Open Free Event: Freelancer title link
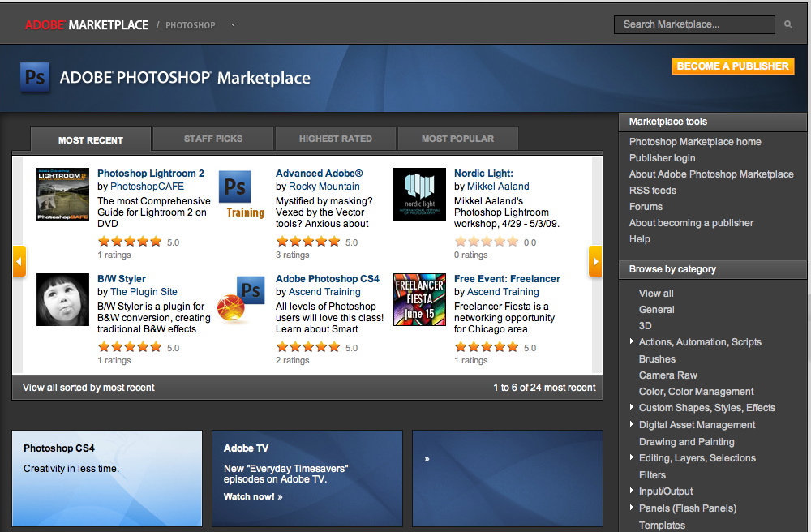The height and width of the screenshot is (532, 811). 507,279
